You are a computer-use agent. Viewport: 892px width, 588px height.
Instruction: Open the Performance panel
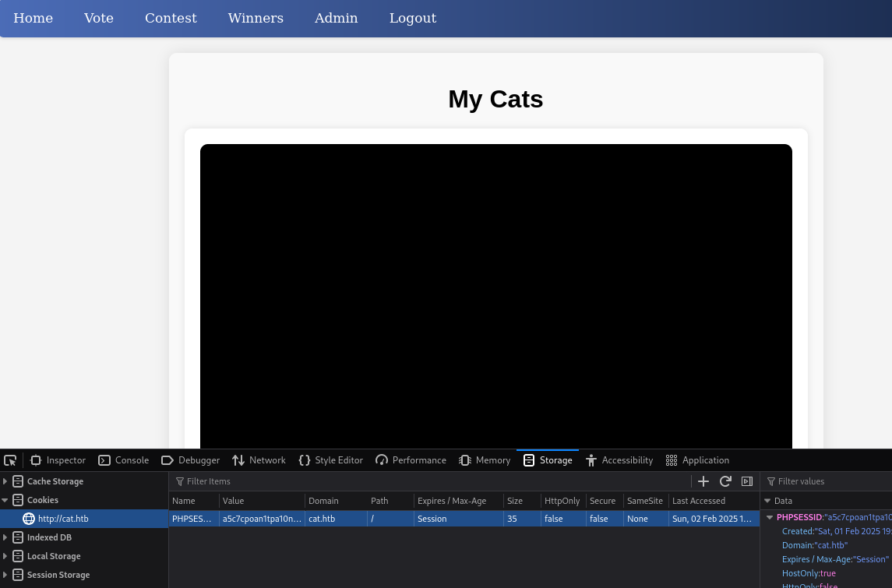tap(411, 460)
